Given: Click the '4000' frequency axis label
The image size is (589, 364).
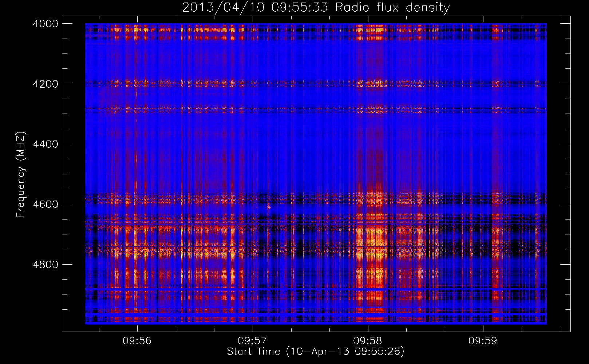Looking at the screenshot, I should click(x=46, y=24).
